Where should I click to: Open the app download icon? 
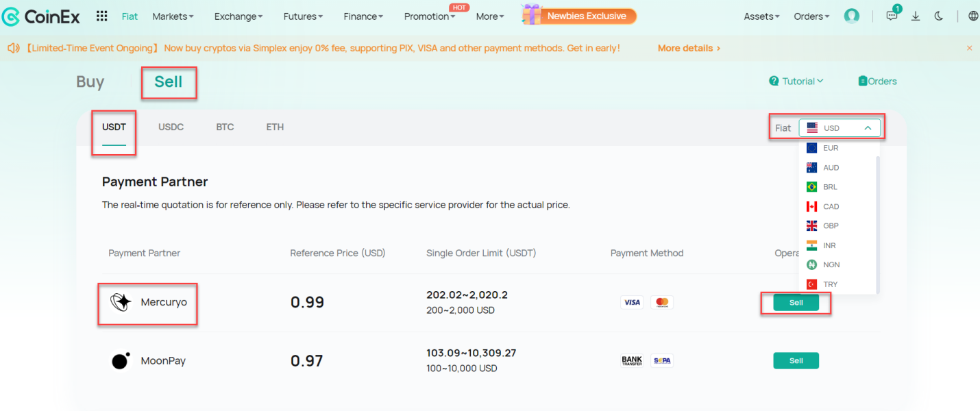[x=916, y=16]
